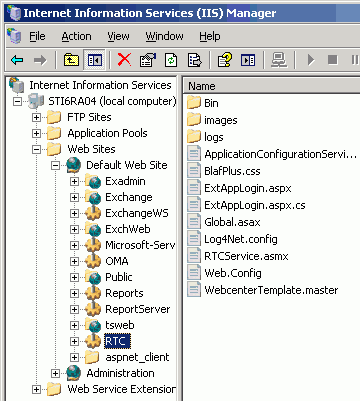360x401 pixels.
Task: Click the Web.Config document icon
Action: (194, 273)
